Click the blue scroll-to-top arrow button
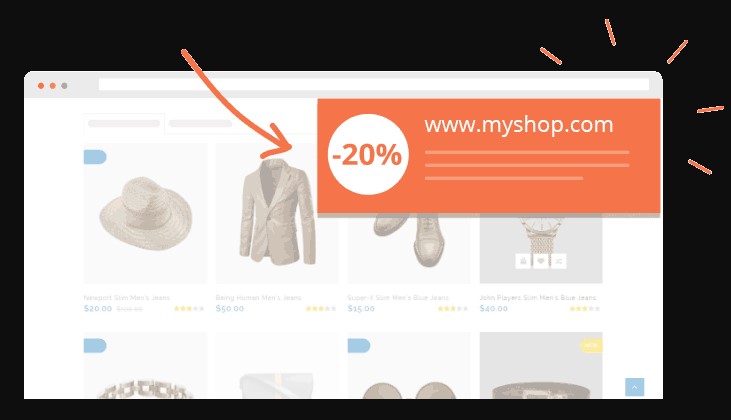The width and height of the screenshot is (731, 420). [634, 387]
